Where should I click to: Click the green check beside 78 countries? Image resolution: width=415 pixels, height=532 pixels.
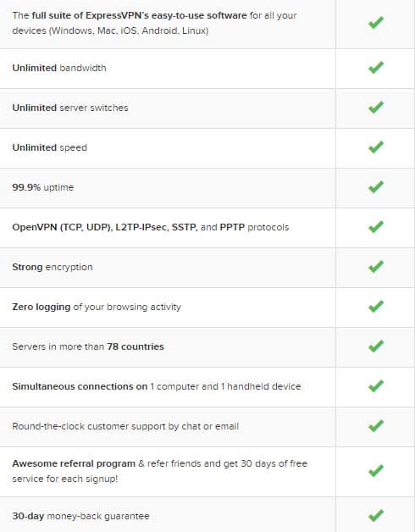click(x=376, y=346)
